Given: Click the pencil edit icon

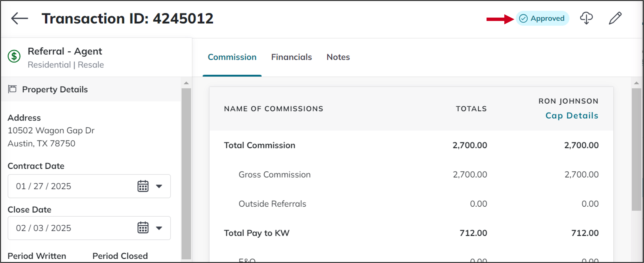Looking at the screenshot, I should (615, 18).
